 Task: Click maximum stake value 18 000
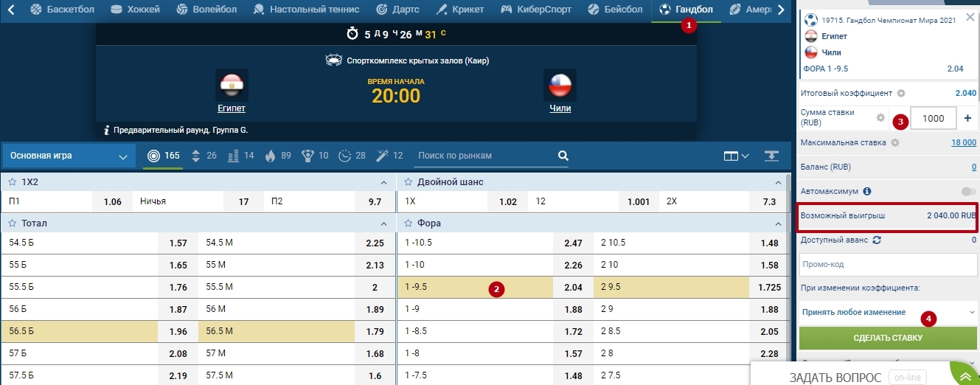pyautogui.click(x=964, y=142)
